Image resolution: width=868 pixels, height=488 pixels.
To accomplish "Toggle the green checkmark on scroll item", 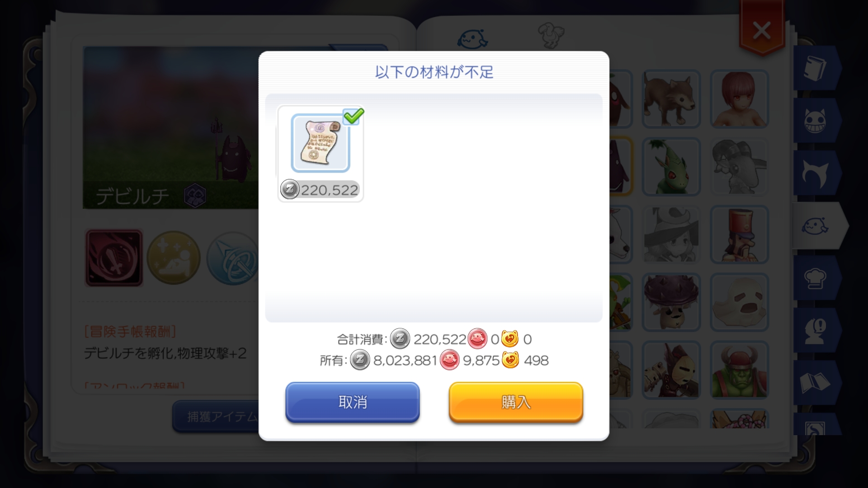I will click(x=354, y=116).
